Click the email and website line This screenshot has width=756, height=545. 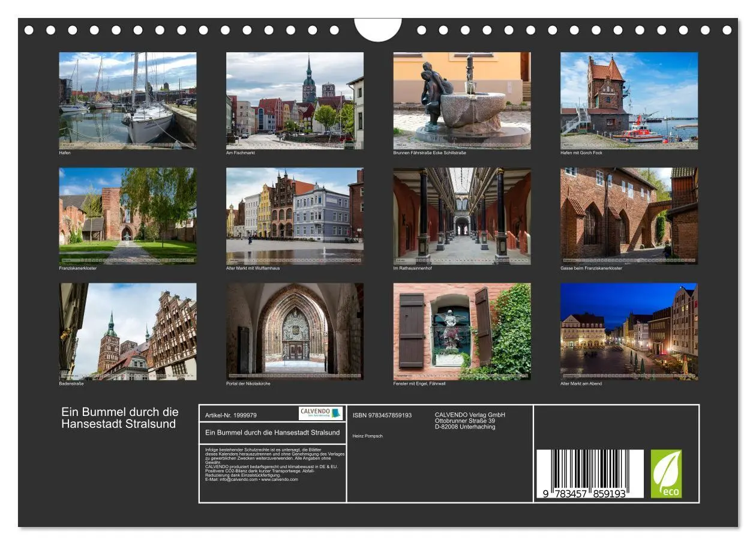pyautogui.click(x=251, y=479)
